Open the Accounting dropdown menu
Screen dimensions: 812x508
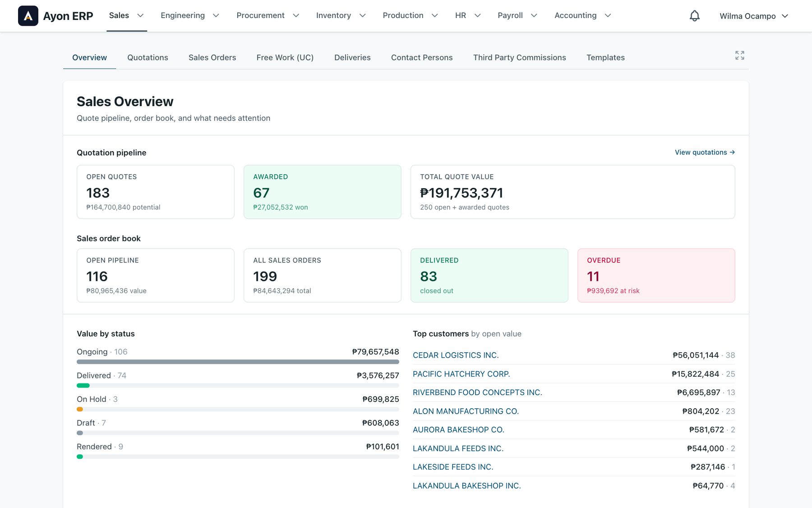click(583, 16)
